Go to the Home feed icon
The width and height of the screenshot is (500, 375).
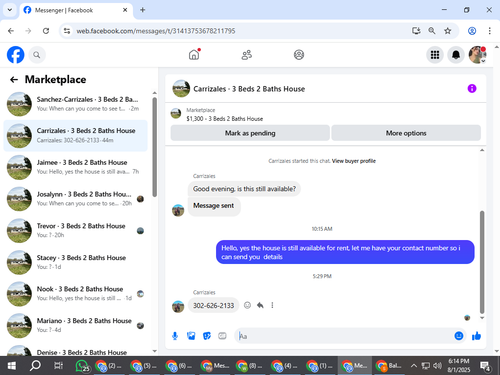[x=194, y=55]
